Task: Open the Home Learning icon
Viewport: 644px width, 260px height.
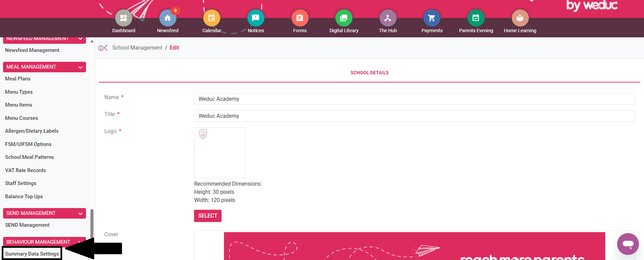Action: 520,18
